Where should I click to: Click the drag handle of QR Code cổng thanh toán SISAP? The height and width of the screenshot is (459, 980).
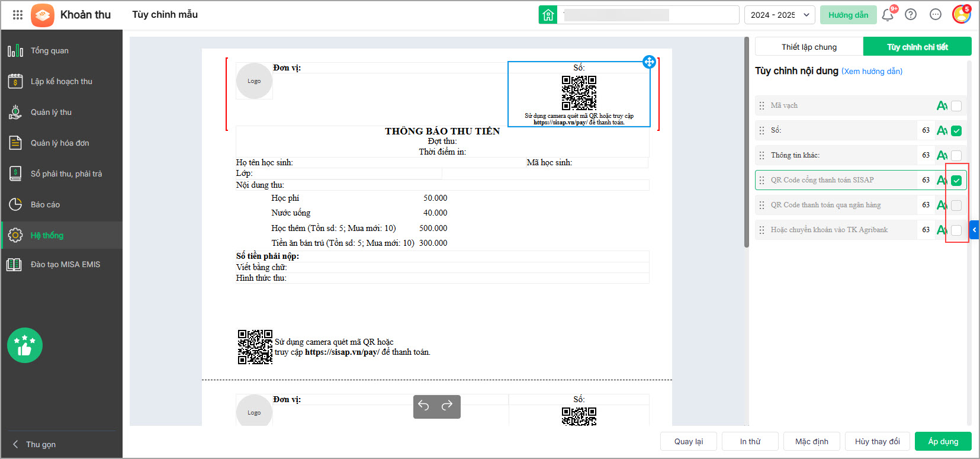[x=761, y=180]
